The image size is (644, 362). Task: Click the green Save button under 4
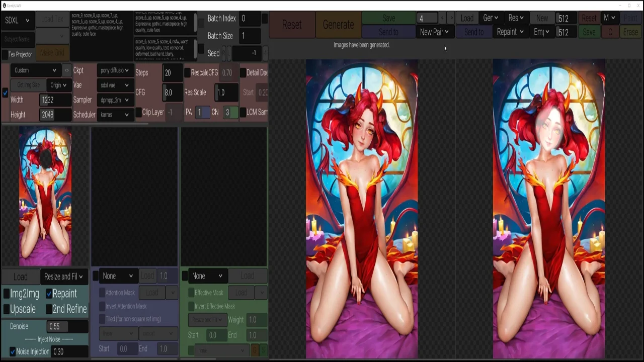[x=388, y=18]
